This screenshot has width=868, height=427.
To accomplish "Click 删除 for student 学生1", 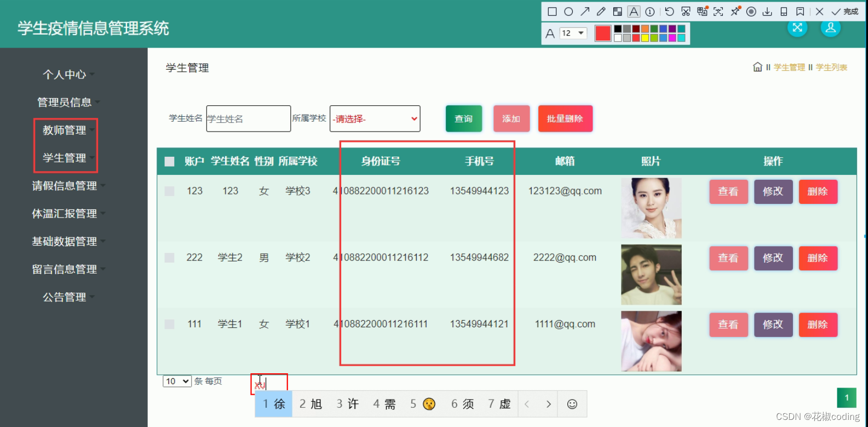I will pyautogui.click(x=818, y=324).
